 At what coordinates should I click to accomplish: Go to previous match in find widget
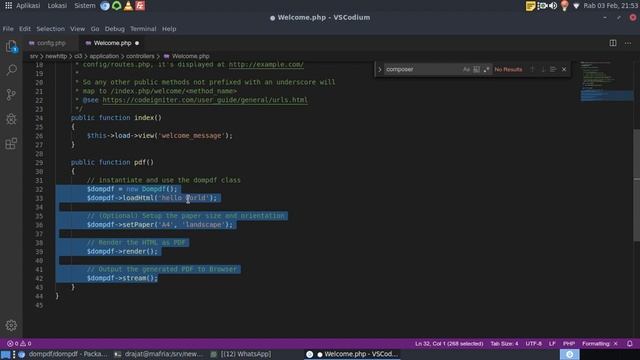tap(532, 69)
